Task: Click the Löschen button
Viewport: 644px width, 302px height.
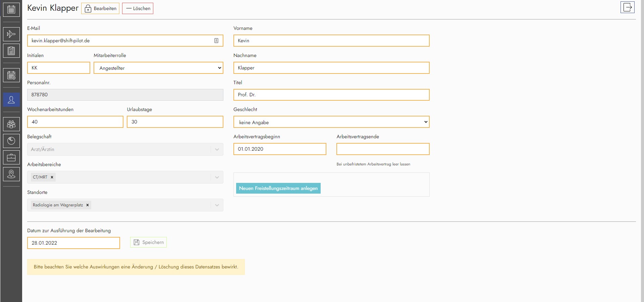Action: coord(138,8)
